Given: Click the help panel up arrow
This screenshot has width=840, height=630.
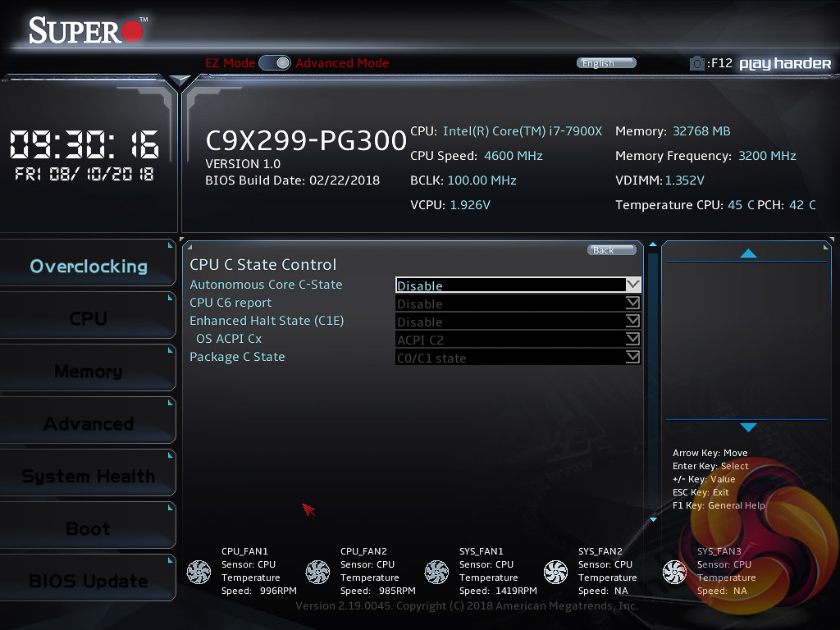Looking at the screenshot, I should (748, 253).
